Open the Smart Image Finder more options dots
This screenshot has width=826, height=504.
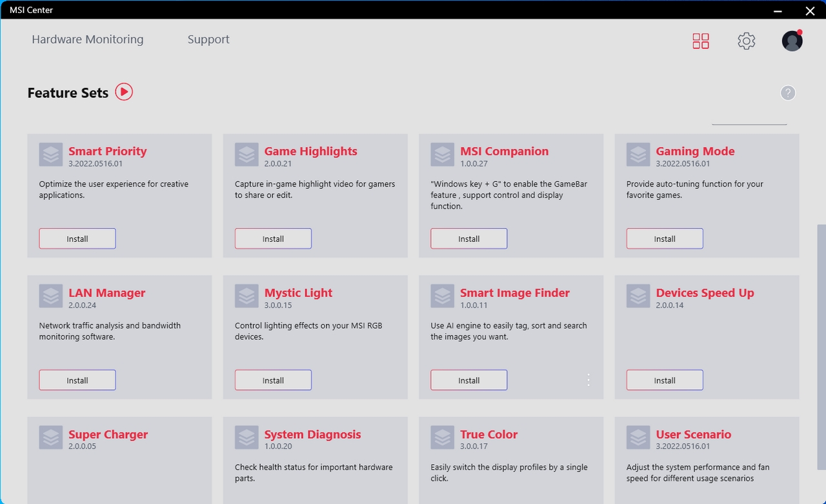coord(589,380)
